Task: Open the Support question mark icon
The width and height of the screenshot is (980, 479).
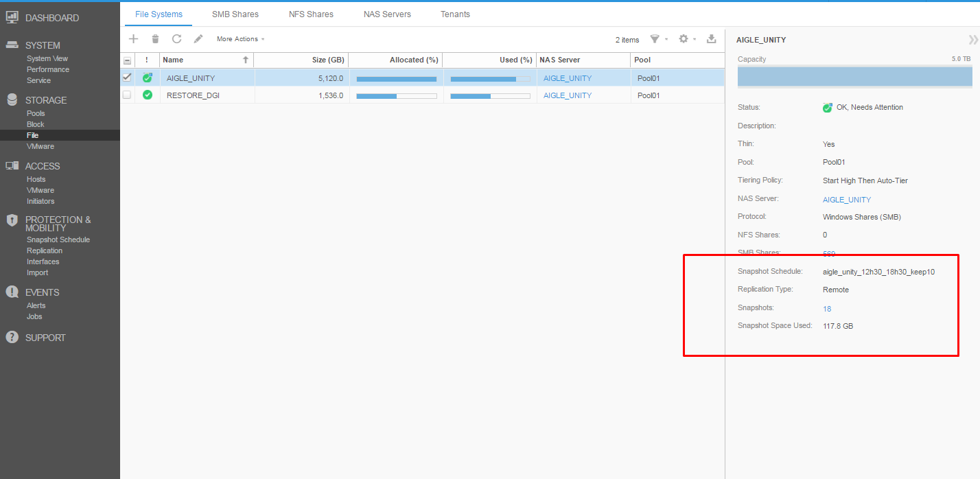Action: point(12,338)
